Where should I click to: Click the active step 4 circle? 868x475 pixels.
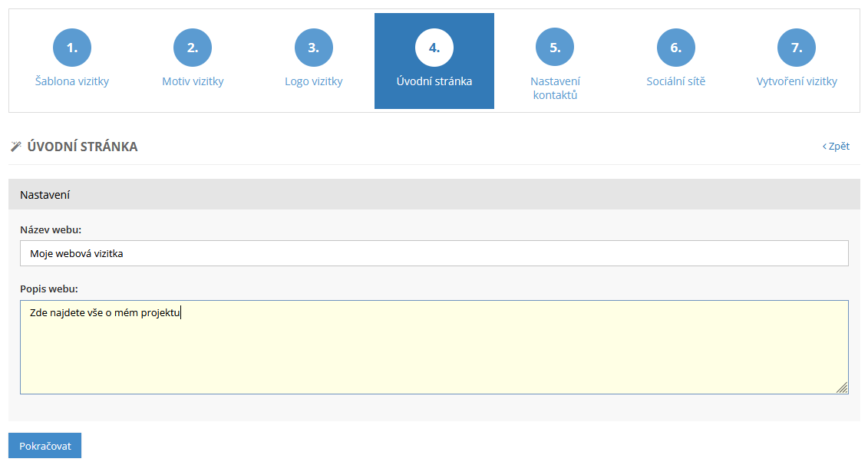pyautogui.click(x=434, y=48)
